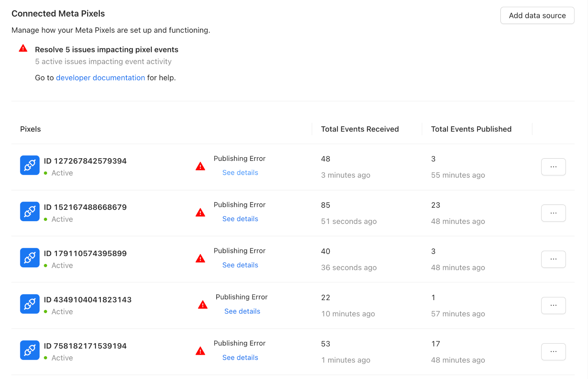Click the 55 minutes ago published timestamp

(x=458, y=175)
